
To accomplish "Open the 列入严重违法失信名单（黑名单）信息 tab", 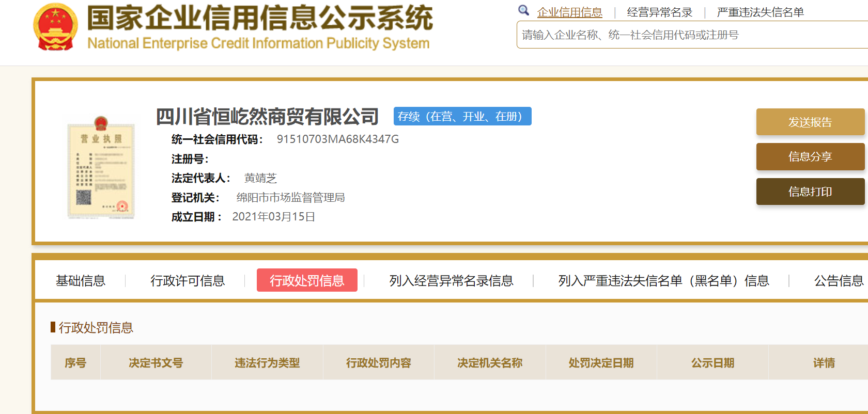I will (x=663, y=280).
